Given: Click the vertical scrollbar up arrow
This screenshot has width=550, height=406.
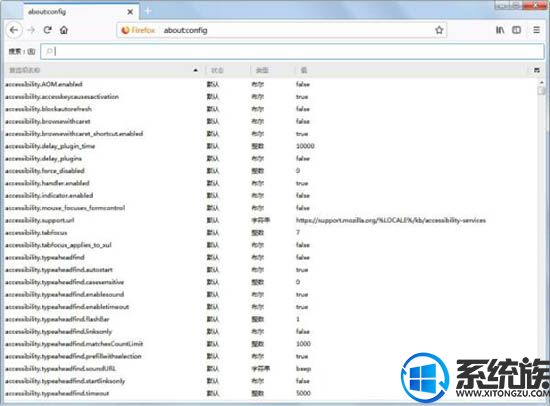Looking at the screenshot, I should tap(541, 83).
